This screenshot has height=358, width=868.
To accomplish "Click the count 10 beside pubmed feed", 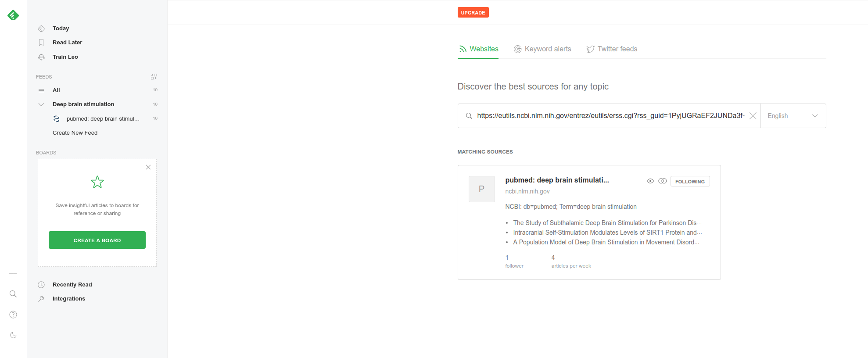I will [x=155, y=118].
